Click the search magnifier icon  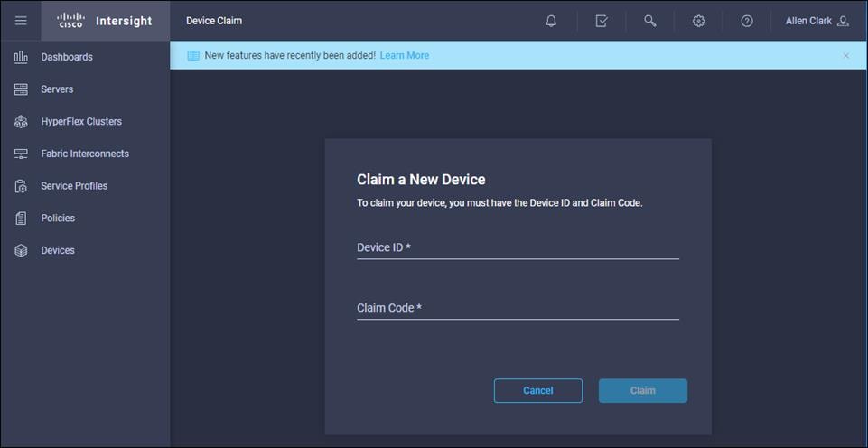pos(650,21)
